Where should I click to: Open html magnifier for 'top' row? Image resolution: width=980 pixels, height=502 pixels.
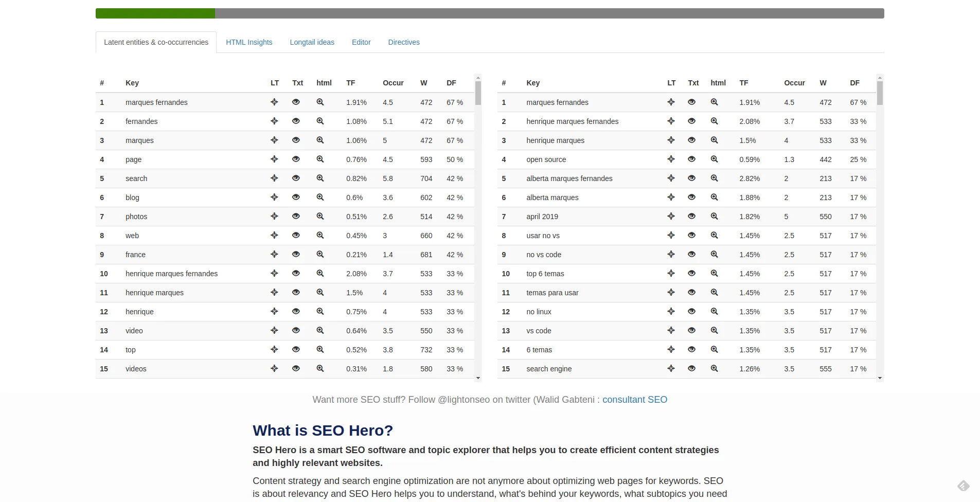pos(320,349)
